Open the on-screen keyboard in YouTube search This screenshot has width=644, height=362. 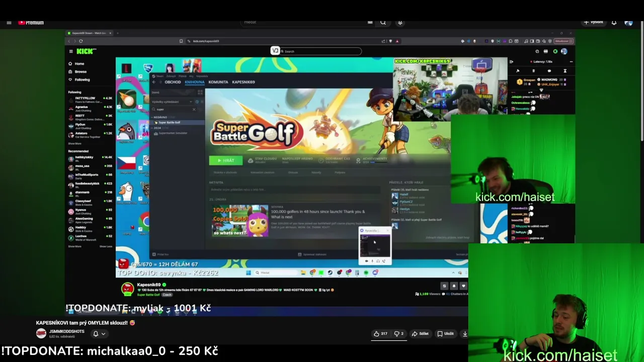[370, 22]
